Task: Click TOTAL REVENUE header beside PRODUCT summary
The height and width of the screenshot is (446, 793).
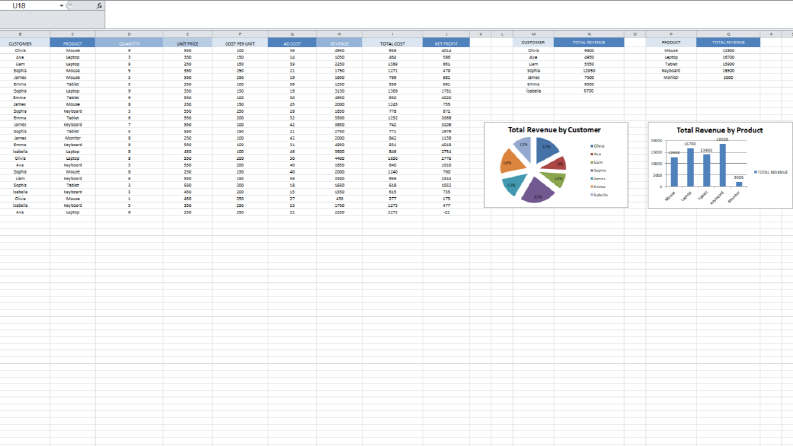Action: point(728,42)
